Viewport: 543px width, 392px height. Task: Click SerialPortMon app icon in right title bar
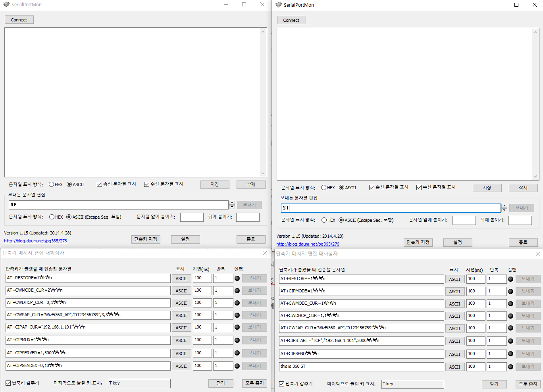(x=278, y=5)
